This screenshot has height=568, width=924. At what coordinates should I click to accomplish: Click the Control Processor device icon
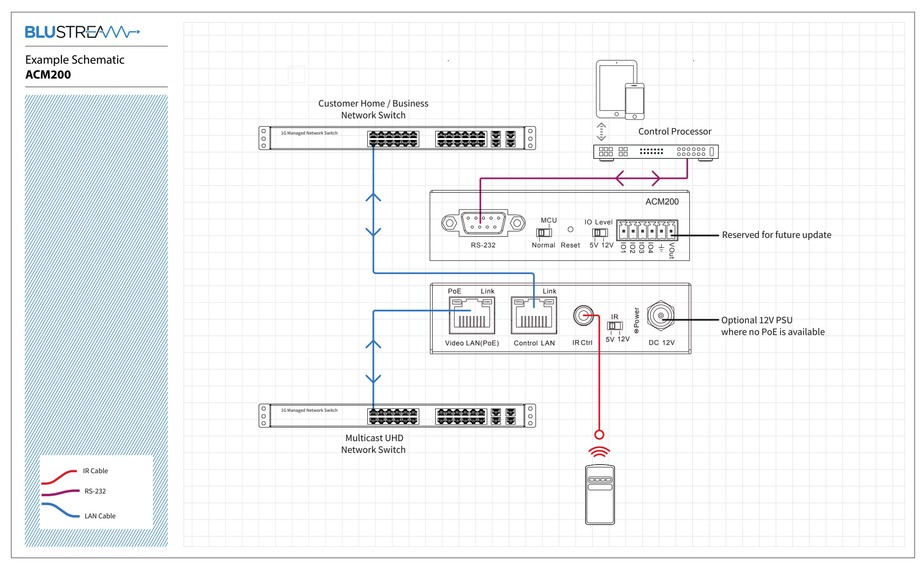[656, 152]
